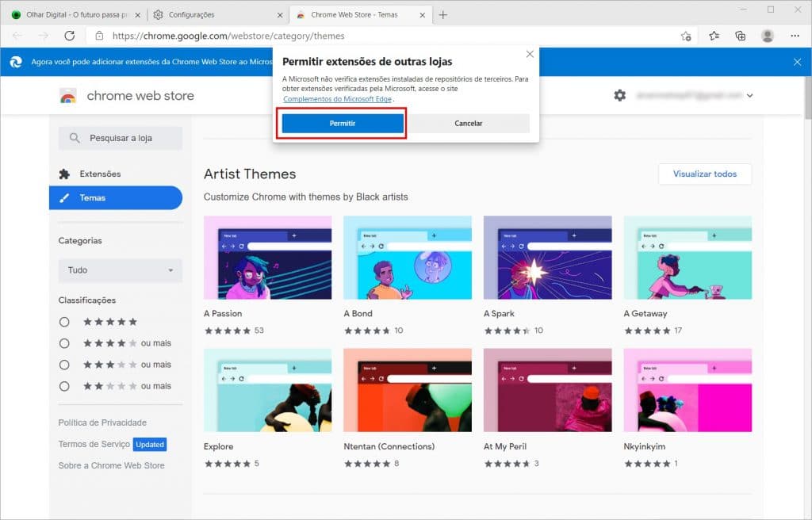Image resolution: width=812 pixels, height=520 pixels.
Task: Click the browser forward arrow
Action: tap(44, 36)
